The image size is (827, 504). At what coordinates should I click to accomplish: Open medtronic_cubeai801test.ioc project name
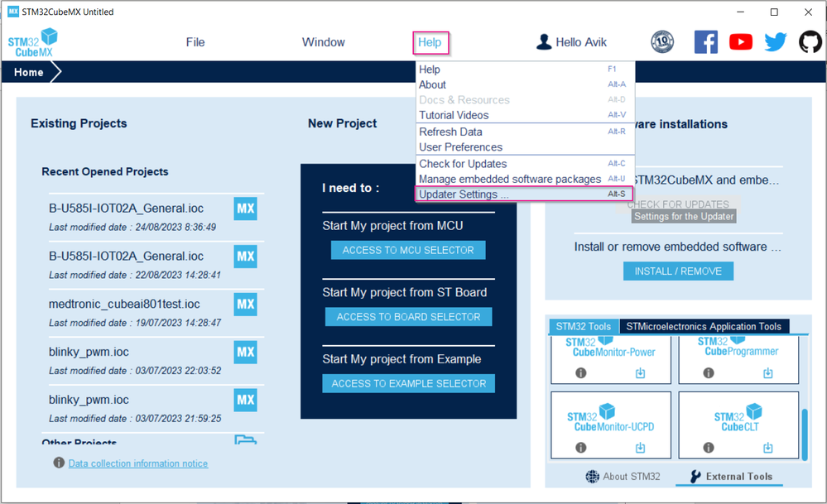(x=124, y=305)
